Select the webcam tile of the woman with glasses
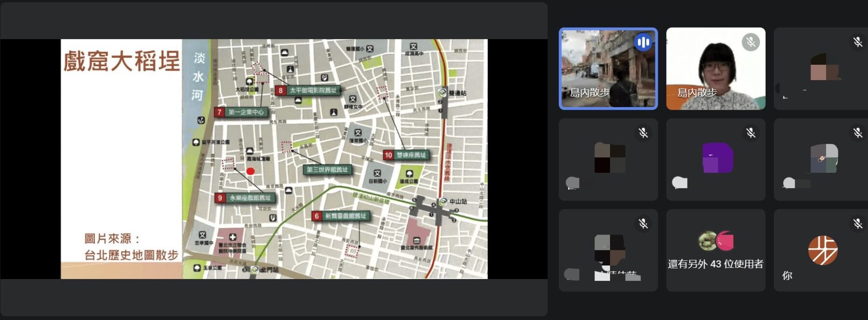868x320 pixels. [716, 69]
